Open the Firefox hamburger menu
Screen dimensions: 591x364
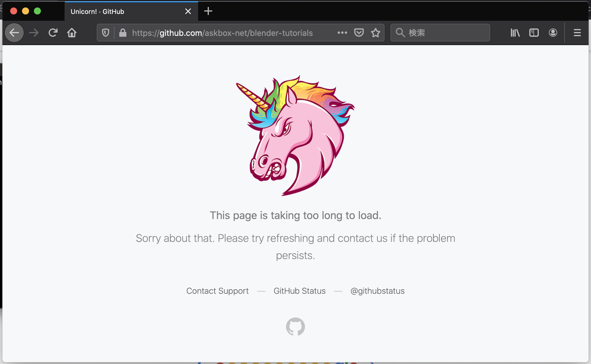pos(577,33)
